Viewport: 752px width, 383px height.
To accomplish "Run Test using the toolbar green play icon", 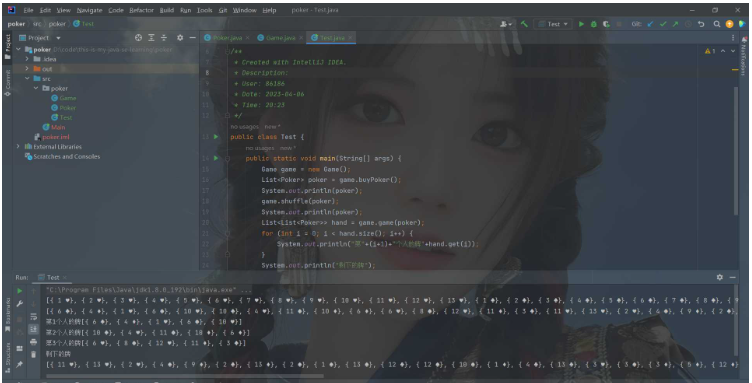I will pyautogui.click(x=581, y=24).
